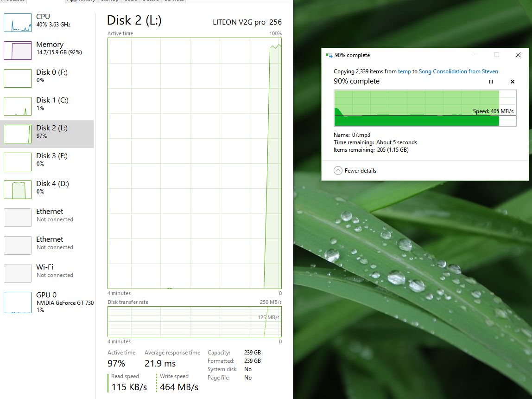Click the 90% complete heading above the graph
This screenshot has height=399, width=532.
tap(356, 81)
